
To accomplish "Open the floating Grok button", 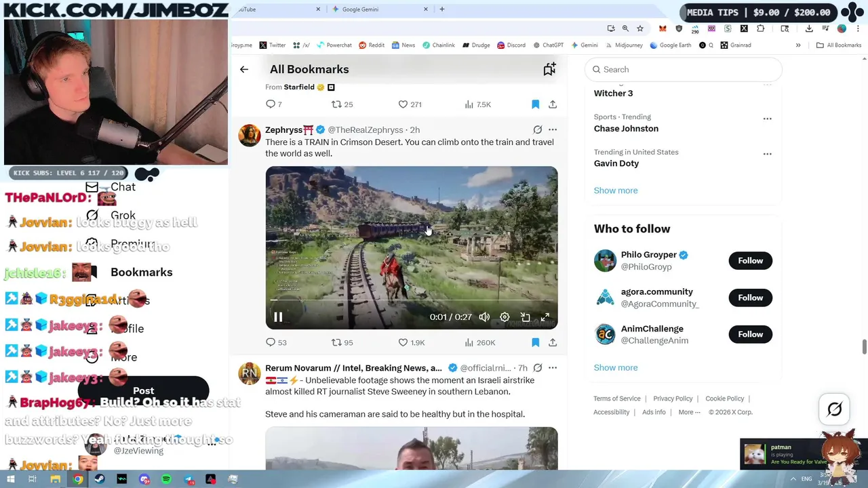I will coord(835,409).
